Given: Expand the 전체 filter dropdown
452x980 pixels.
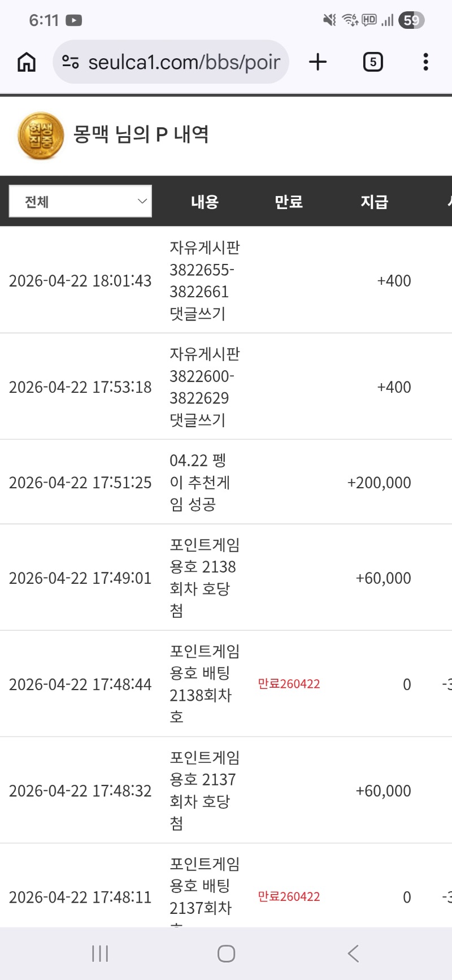Looking at the screenshot, I should [80, 201].
